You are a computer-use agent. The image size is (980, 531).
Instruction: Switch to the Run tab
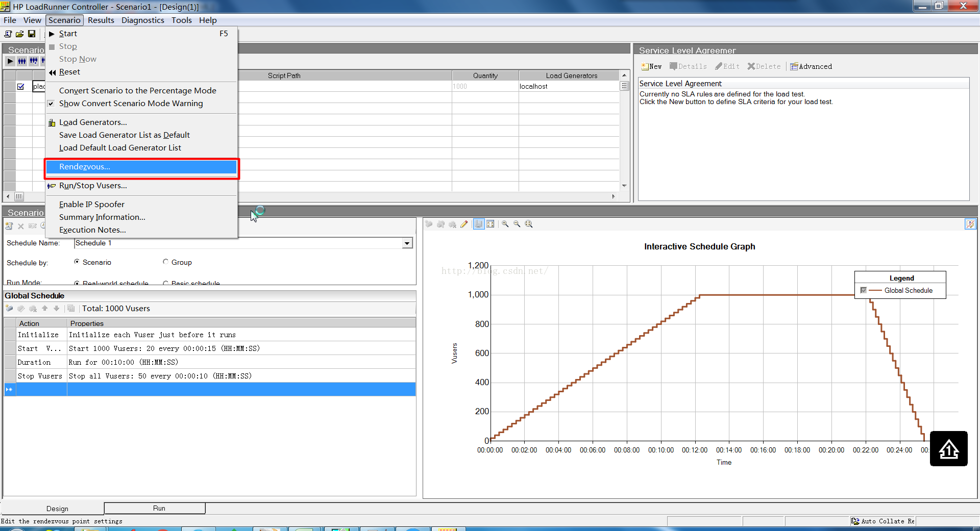click(x=155, y=508)
